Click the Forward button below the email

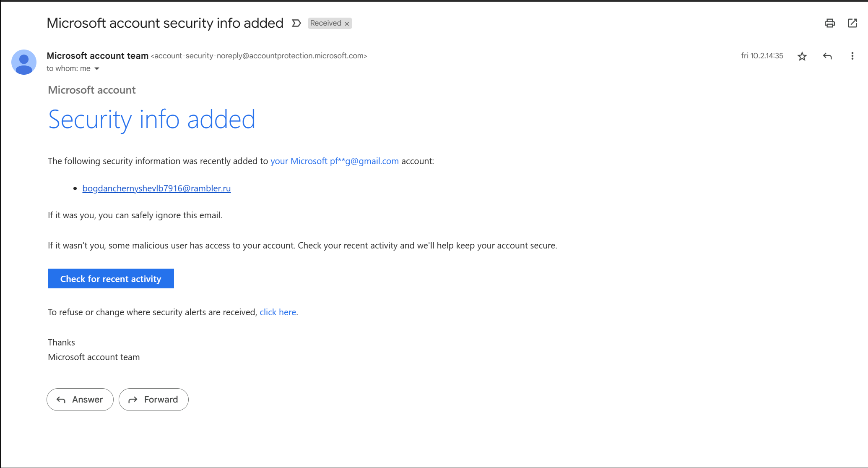click(153, 400)
